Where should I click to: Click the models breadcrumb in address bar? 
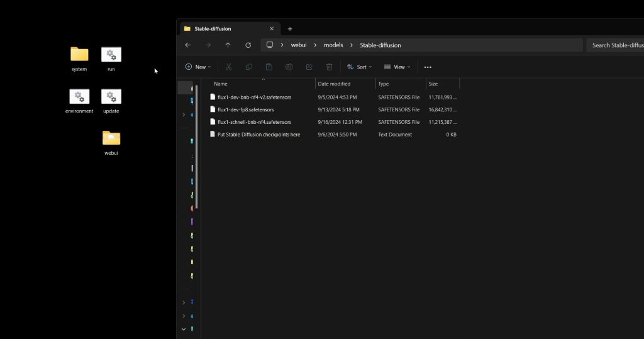pyautogui.click(x=333, y=45)
